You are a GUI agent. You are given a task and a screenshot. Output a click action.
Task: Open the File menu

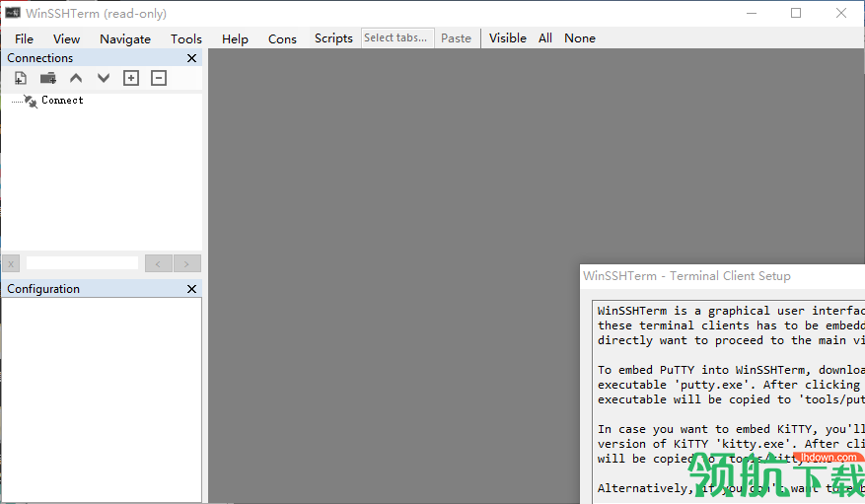click(24, 38)
